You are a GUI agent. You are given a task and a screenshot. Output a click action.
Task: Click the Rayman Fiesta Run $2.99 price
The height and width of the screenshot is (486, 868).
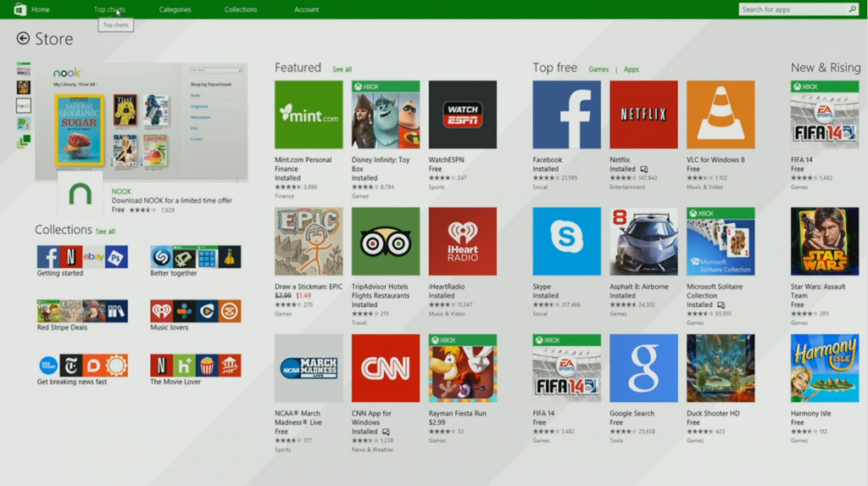[437, 422]
